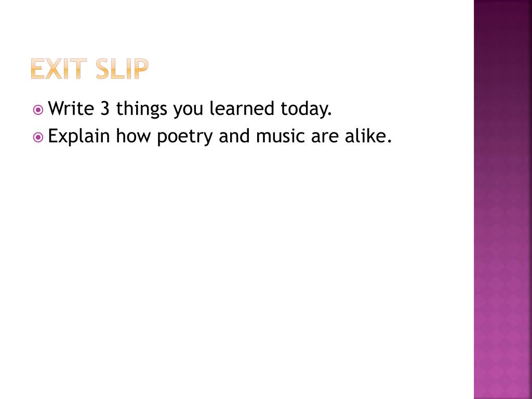Click the word 'things' in the first bullet
532x399 pixels.
point(141,109)
